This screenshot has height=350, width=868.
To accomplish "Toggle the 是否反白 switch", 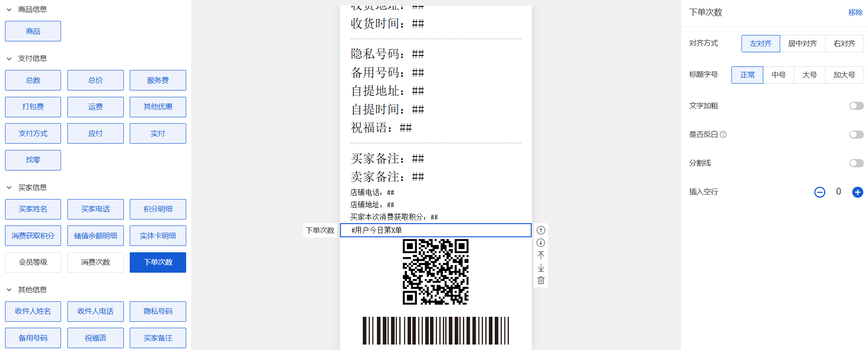I will pos(856,135).
